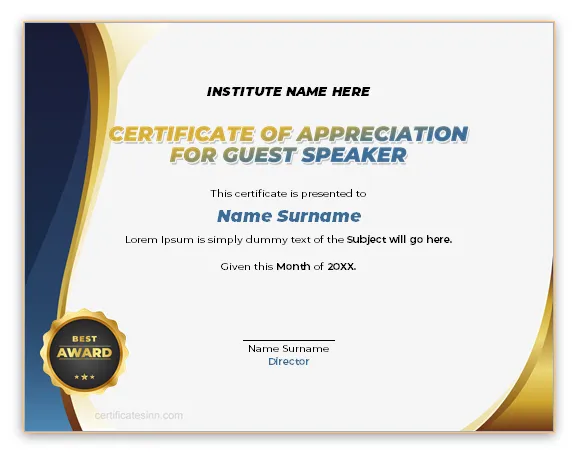
Task: Select the 'Director' title text
Action: pyautogui.click(x=288, y=361)
